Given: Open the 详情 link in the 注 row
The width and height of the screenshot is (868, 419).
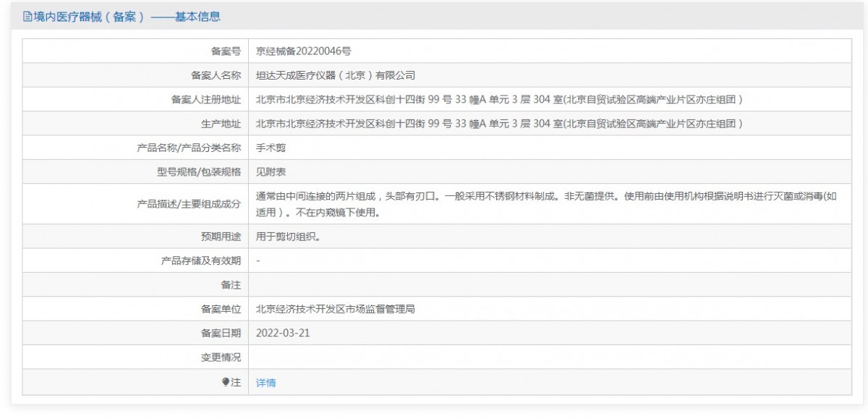Looking at the screenshot, I should 265,383.
